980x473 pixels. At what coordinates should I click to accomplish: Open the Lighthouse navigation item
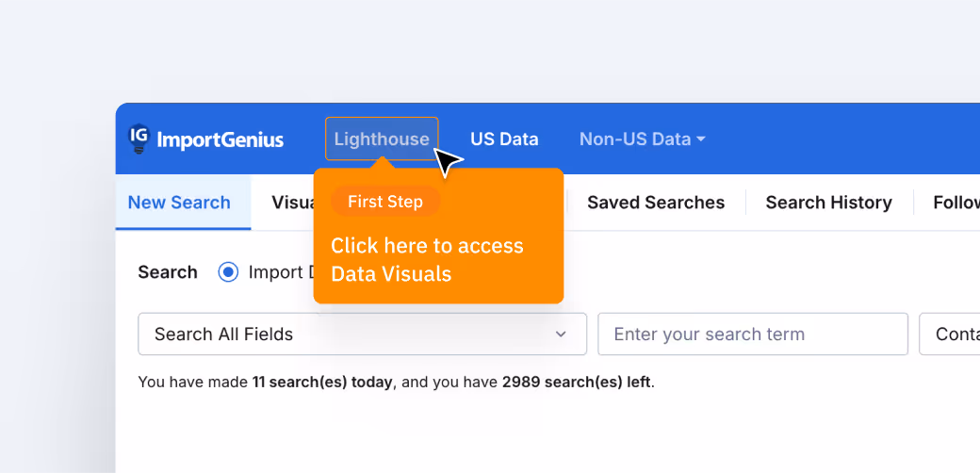coord(381,139)
